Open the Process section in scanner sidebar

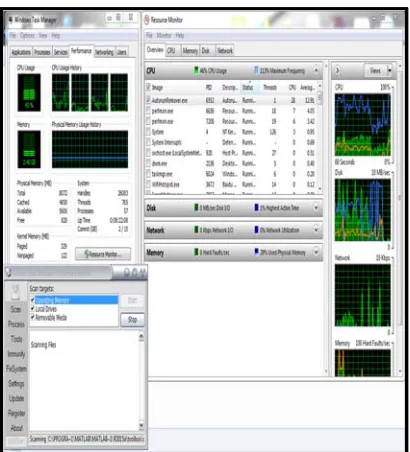tap(16, 324)
